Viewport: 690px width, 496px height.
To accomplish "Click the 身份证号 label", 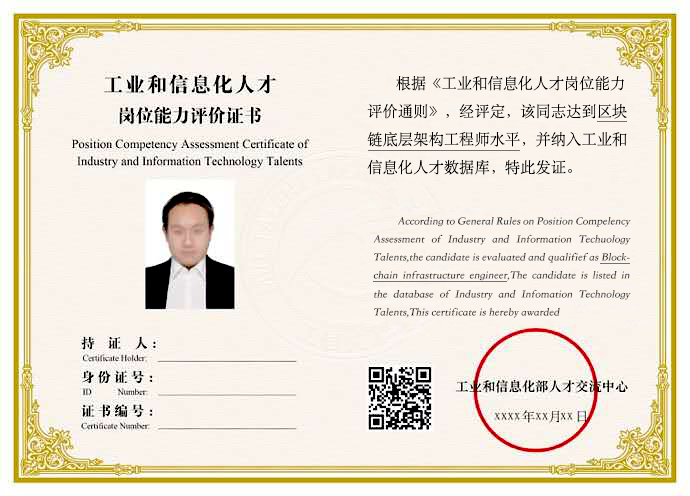I will [x=117, y=377].
